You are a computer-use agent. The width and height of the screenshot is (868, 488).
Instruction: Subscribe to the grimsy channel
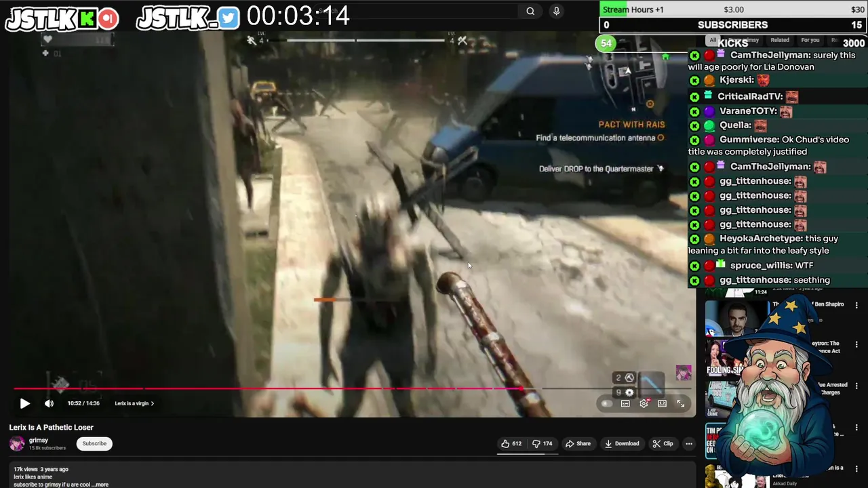(94, 444)
